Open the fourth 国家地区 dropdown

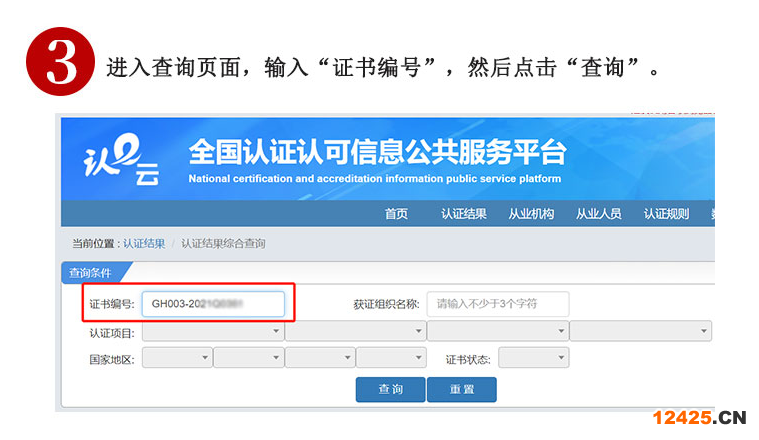tap(391, 358)
